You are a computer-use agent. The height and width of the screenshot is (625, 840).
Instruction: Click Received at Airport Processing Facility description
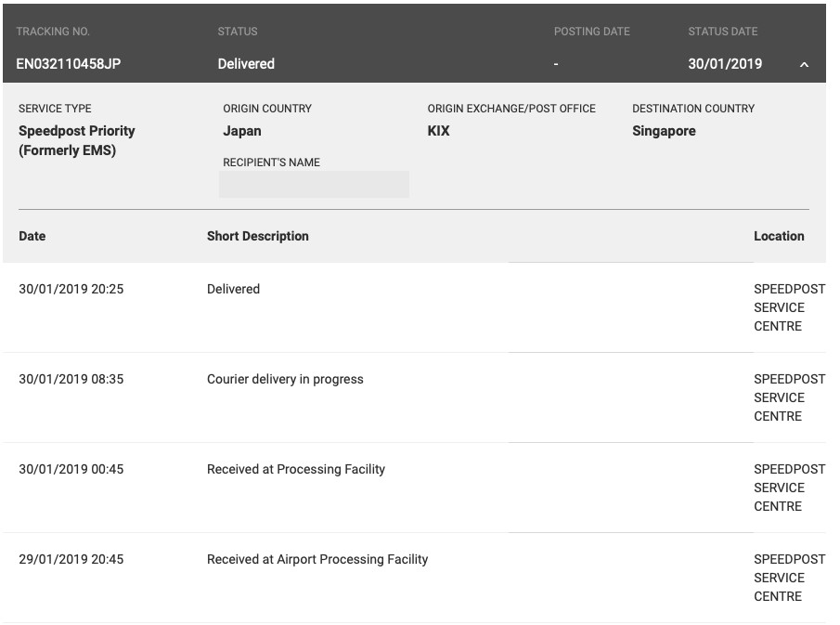(x=317, y=560)
